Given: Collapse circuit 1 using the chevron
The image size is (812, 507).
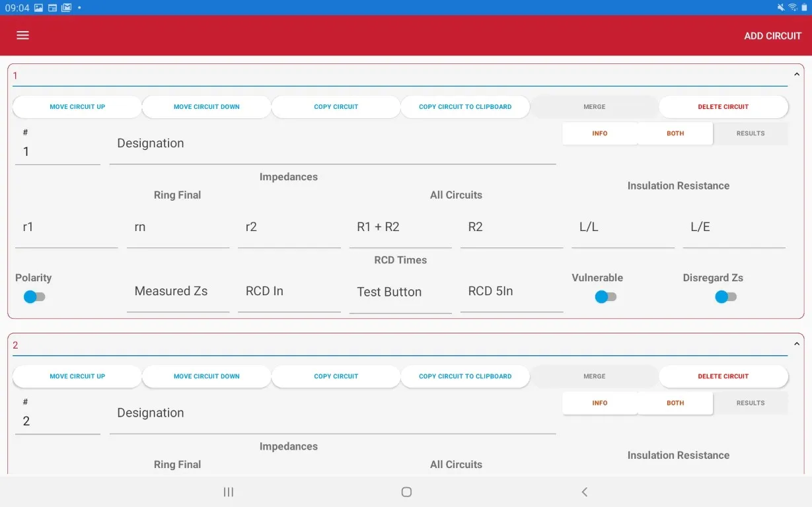Looking at the screenshot, I should coord(796,75).
